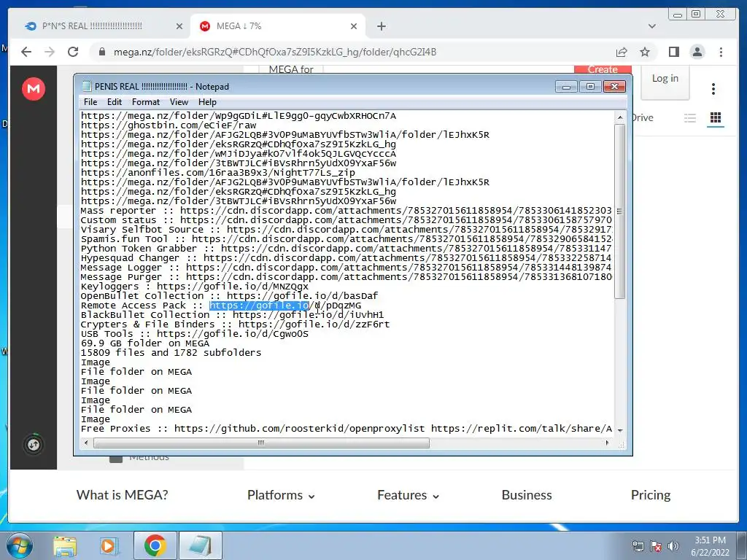747x560 pixels.
Task: Click the Chrome forward arrow
Action: [50, 52]
